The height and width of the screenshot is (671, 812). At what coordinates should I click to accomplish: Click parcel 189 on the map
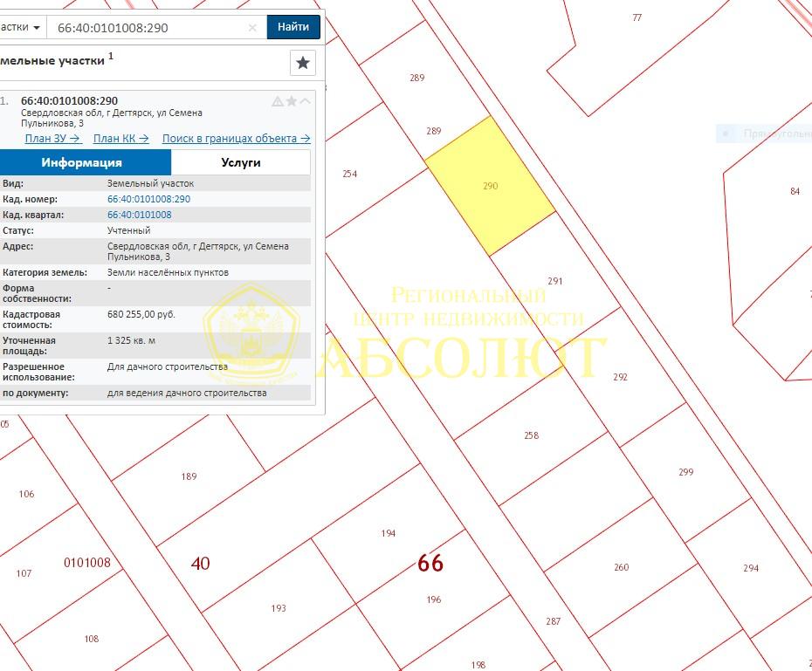189,476
